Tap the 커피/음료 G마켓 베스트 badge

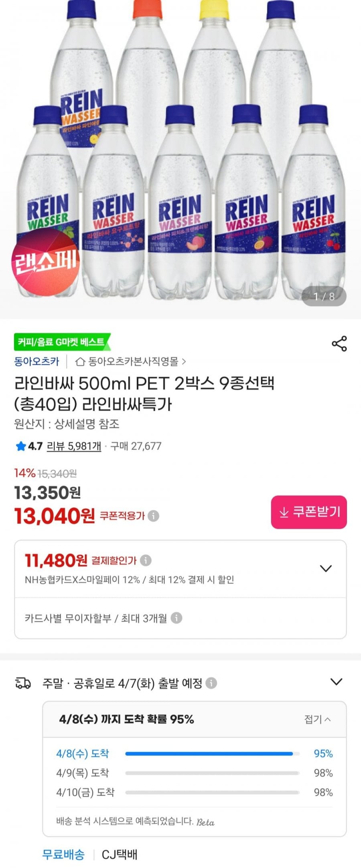point(61,342)
